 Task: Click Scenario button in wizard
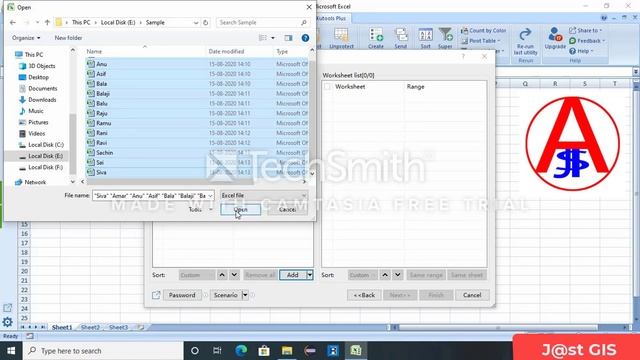tap(226, 295)
